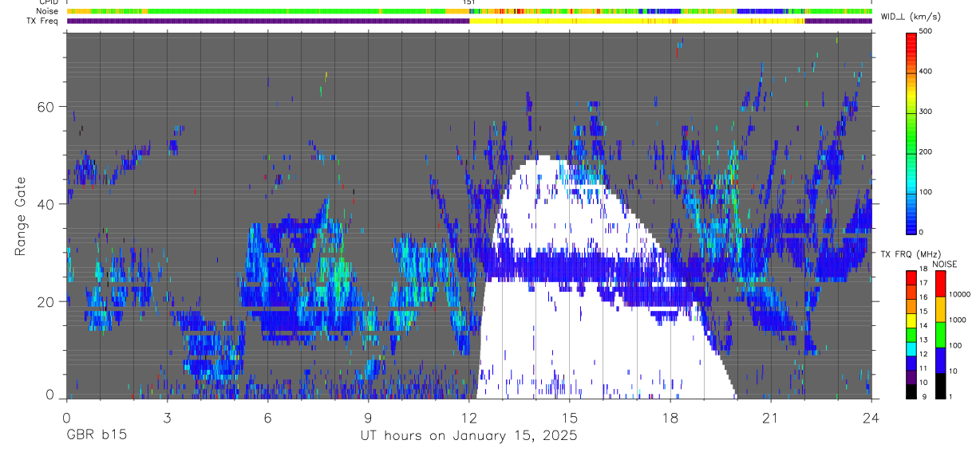
Task: Click the 11 label on TX FRQ legend
Action: tap(923, 368)
